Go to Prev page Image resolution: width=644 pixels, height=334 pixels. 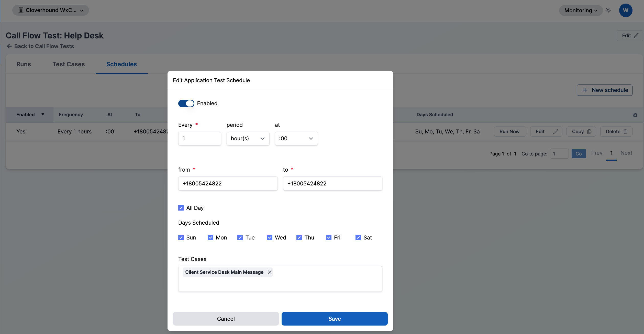coord(597,153)
